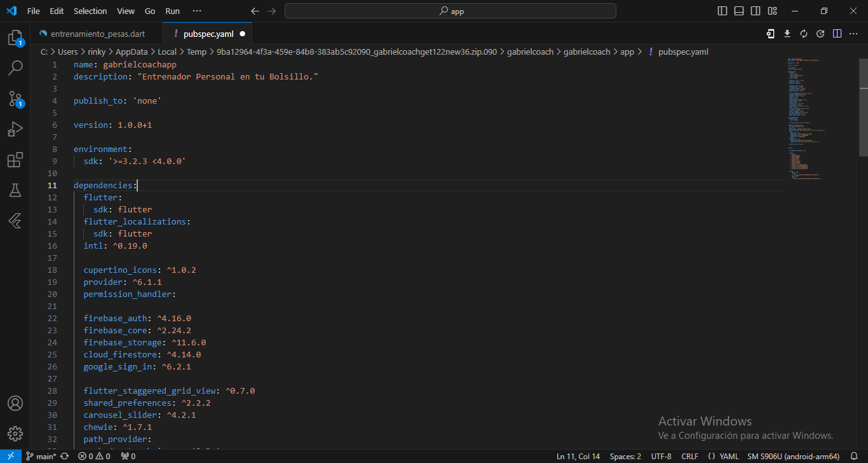Go back with the left arrow
The width and height of the screenshot is (868, 463).
(x=255, y=11)
